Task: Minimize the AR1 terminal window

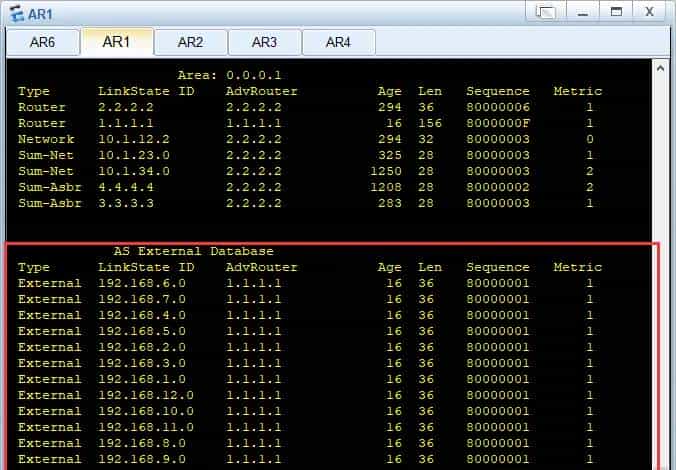Action: [582, 12]
